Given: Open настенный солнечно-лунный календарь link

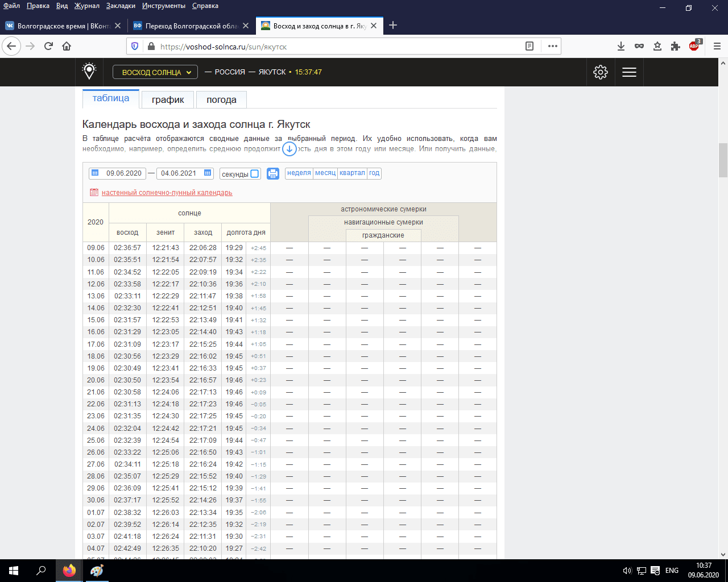Looking at the screenshot, I should [167, 193].
